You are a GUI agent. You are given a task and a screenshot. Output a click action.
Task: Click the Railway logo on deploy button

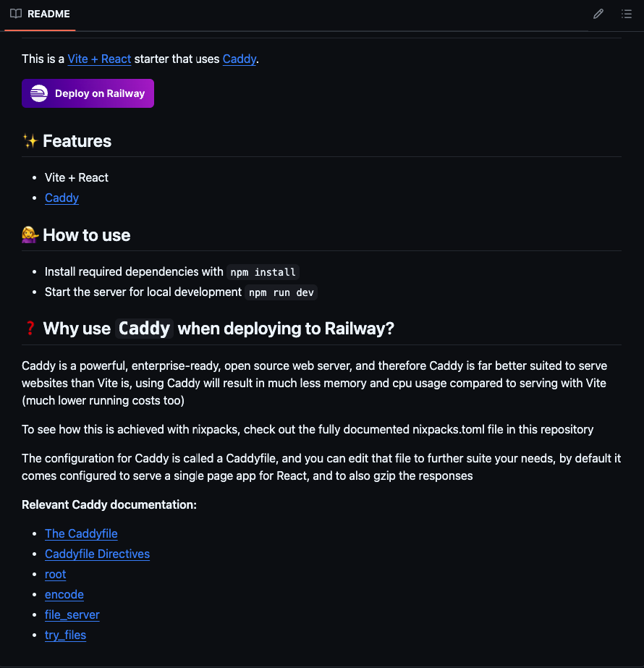[x=39, y=93]
